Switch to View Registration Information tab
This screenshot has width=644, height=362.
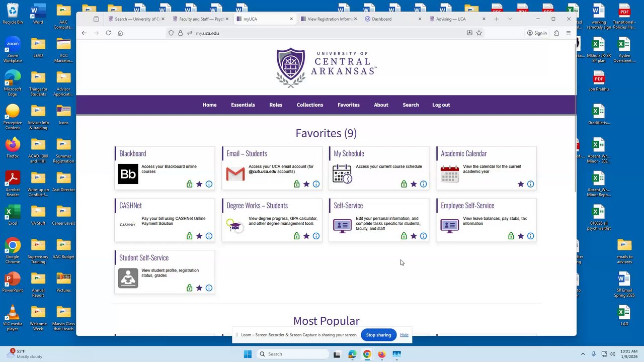[329, 19]
